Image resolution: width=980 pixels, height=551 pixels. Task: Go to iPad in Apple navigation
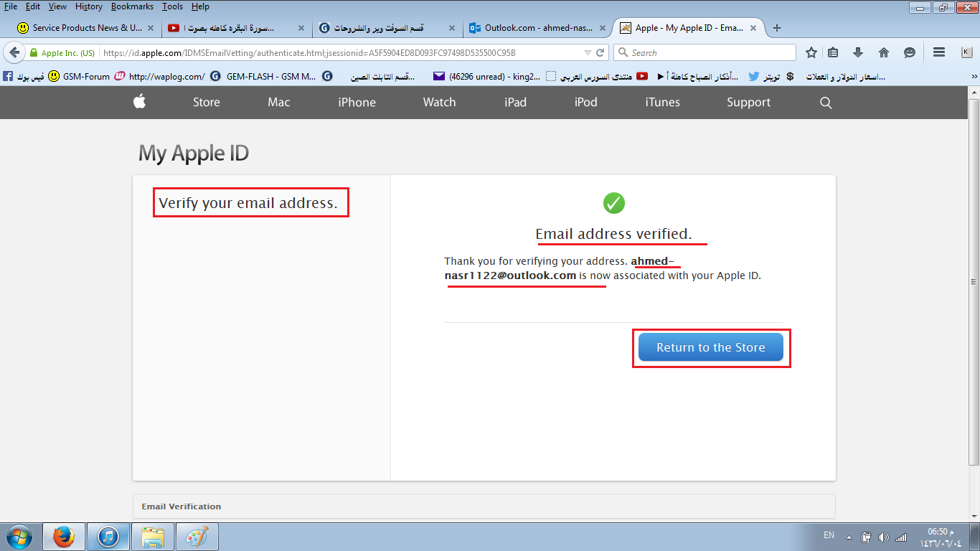pyautogui.click(x=516, y=103)
